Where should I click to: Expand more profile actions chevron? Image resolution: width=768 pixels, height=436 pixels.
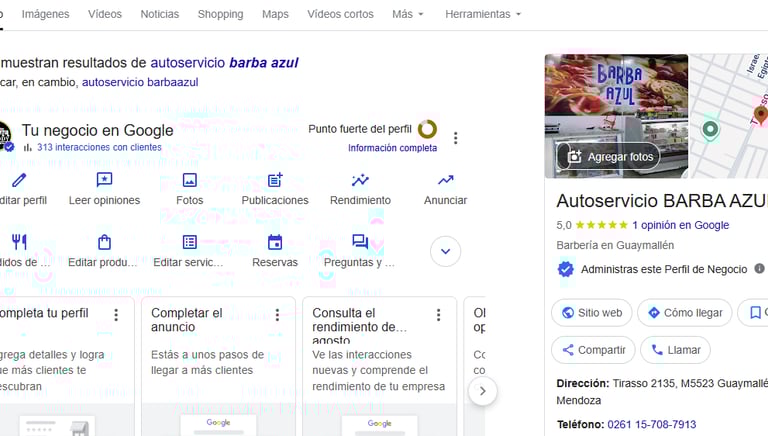[445, 251]
